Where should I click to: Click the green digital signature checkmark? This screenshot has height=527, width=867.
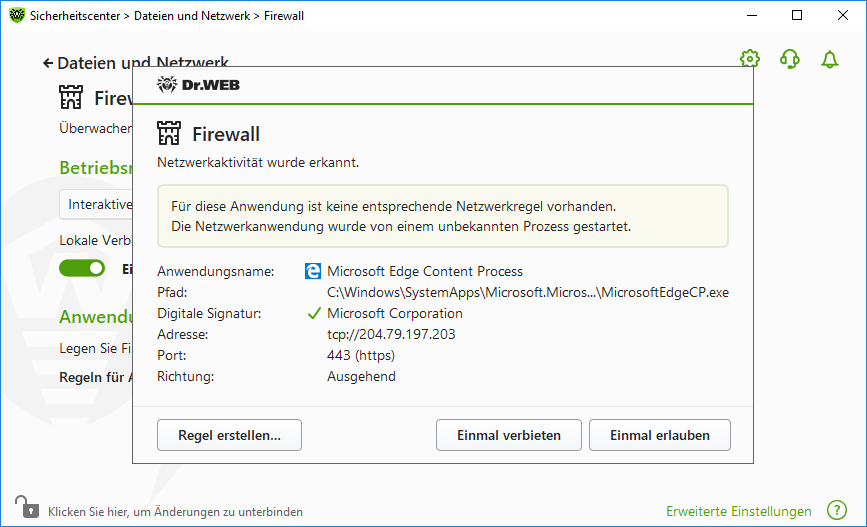(x=314, y=313)
